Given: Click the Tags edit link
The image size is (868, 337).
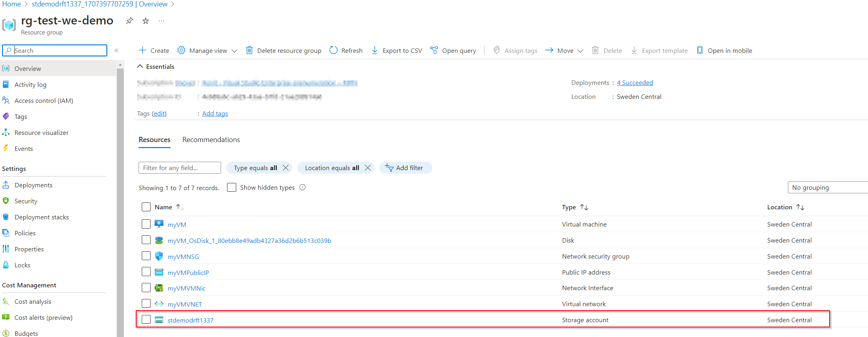Looking at the screenshot, I should pyautogui.click(x=159, y=113).
